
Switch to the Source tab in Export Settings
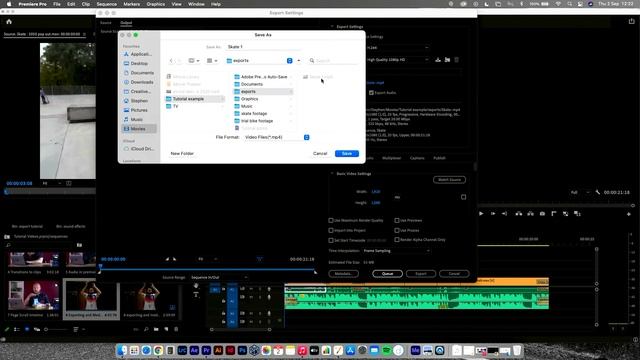[106, 23]
